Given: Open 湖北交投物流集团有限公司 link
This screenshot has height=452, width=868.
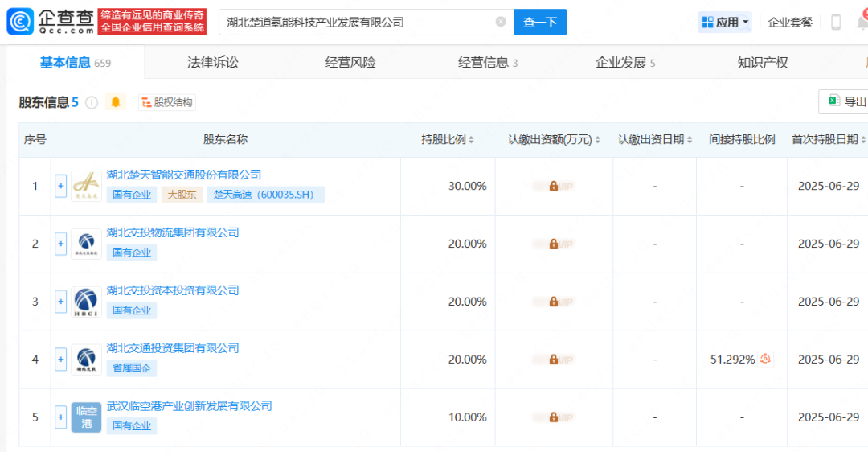Looking at the screenshot, I should pyautogui.click(x=173, y=232).
